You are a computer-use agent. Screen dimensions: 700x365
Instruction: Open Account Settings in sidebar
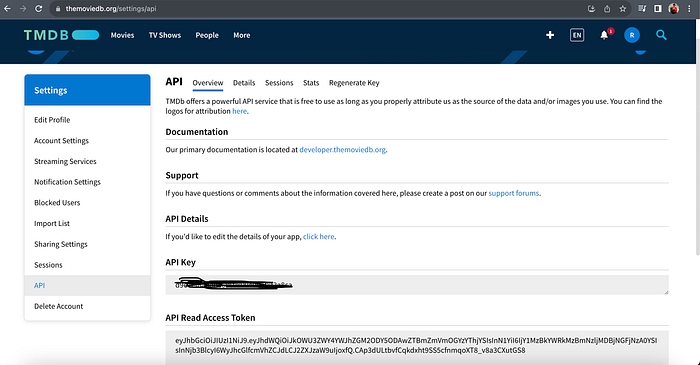coord(62,141)
